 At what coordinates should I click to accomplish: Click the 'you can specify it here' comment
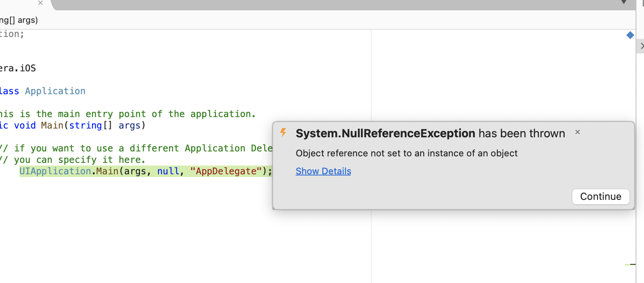coord(76,160)
